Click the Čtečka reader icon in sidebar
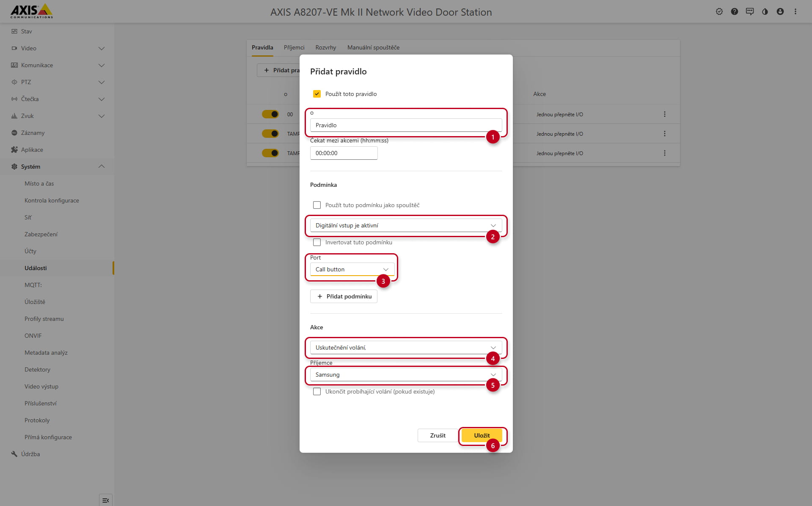The height and width of the screenshot is (506, 812). click(14, 99)
